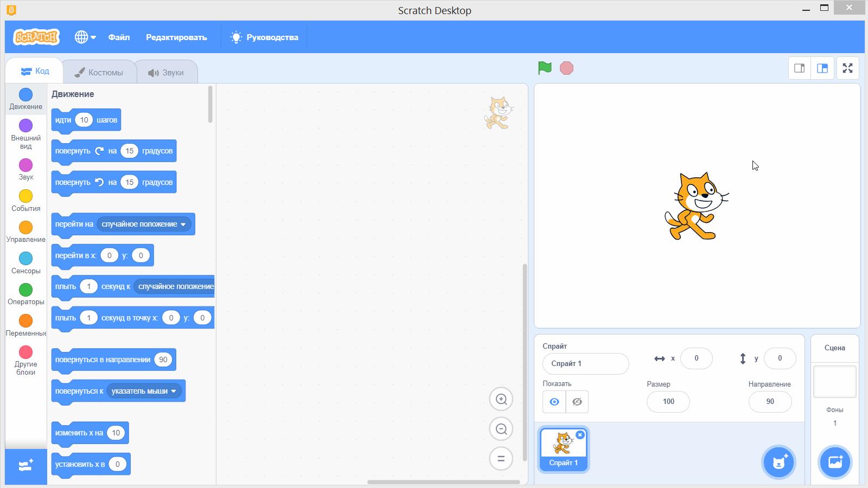Delete Спрайт 1 with x button
The width and height of the screenshot is (868, 488).
click(x=580, y=435)
